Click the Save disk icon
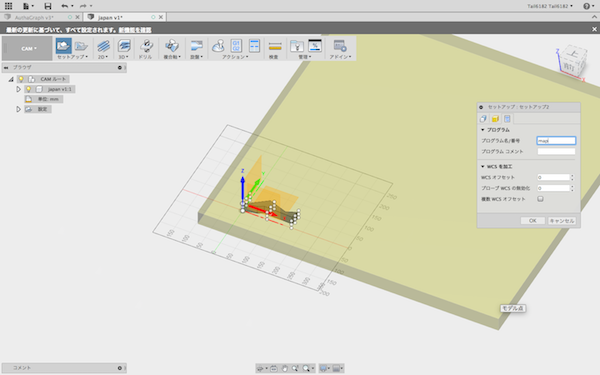The height and width of the screenshot is (375, 600). (47, 6)
